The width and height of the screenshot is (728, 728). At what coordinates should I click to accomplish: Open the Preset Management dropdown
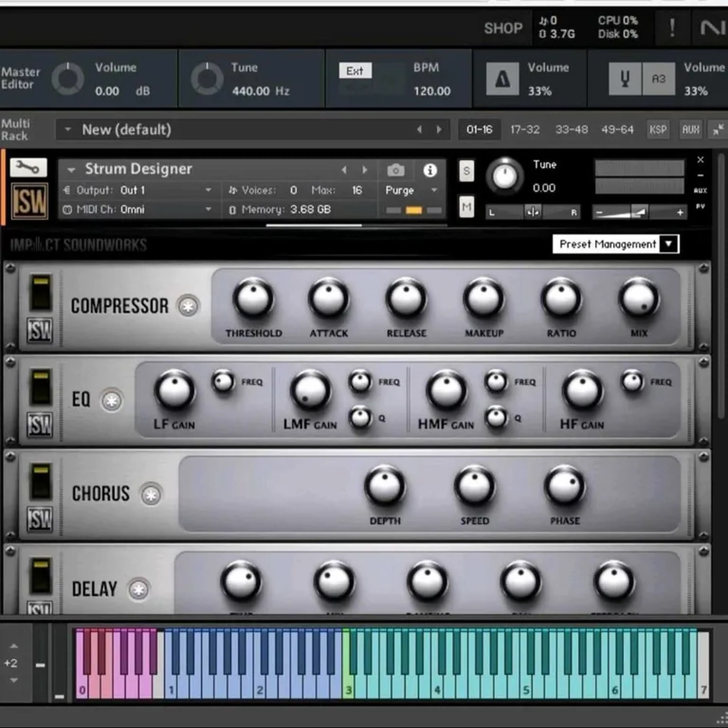(x=616, y=244)
